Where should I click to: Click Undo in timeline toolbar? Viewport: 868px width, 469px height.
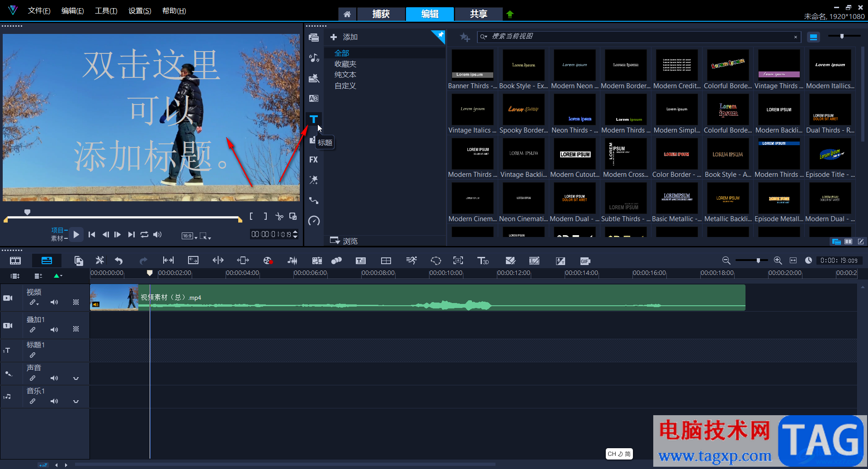[x=118, y=261]
